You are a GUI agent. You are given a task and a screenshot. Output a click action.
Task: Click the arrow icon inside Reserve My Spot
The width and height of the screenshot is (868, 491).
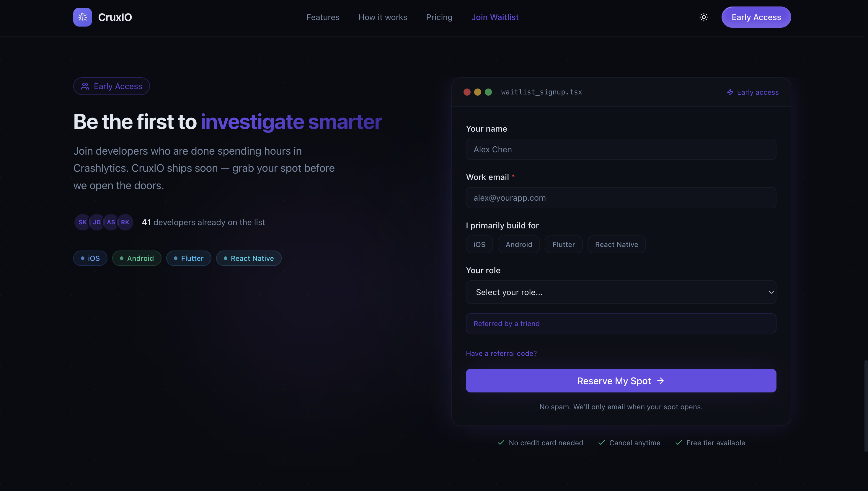click(660, 381)
